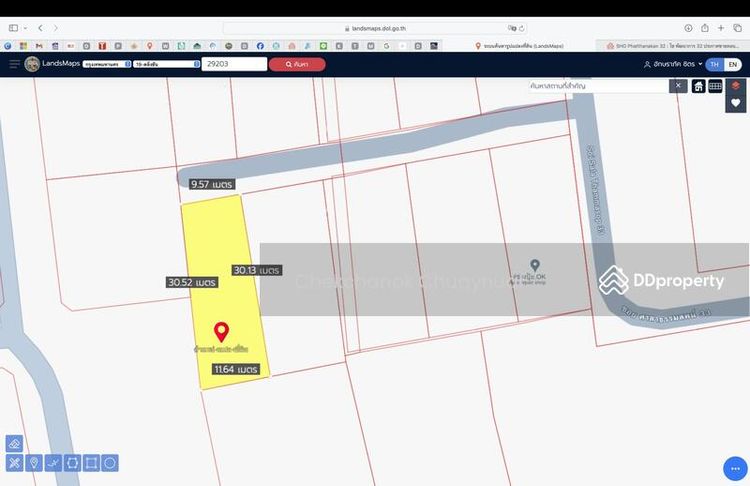This screenshot has height=486, width=750.
Task: Open the favorites heart icon
Action: 736,103
